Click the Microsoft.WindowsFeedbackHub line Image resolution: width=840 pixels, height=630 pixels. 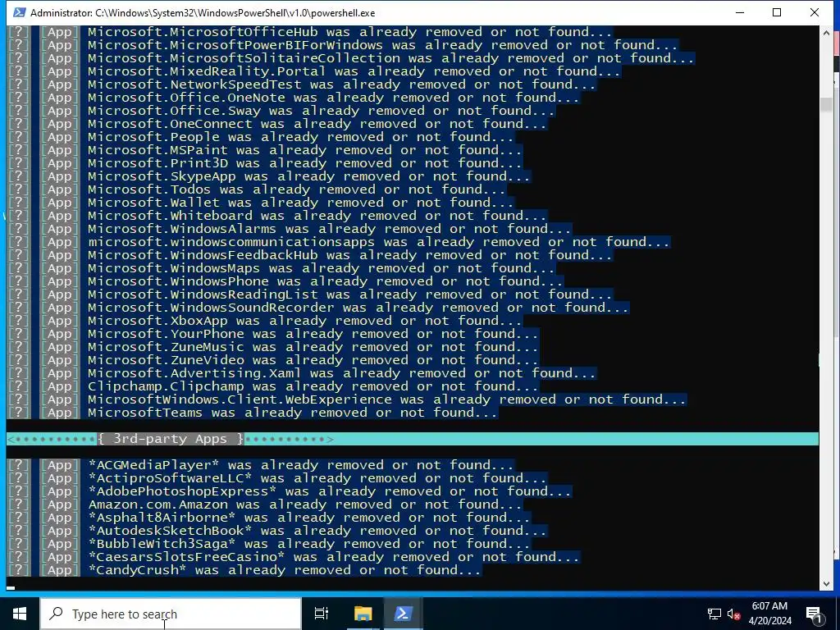[x=309, y=255]
